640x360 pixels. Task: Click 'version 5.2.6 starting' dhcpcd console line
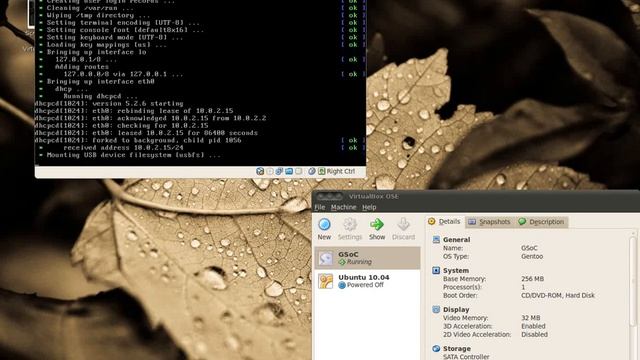point(138,104)
